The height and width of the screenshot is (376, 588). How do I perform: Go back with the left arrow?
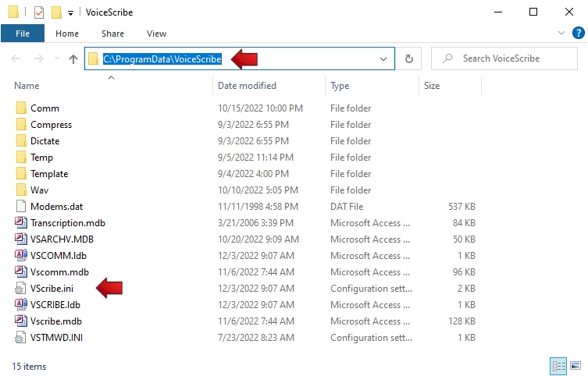coord(16,59)
